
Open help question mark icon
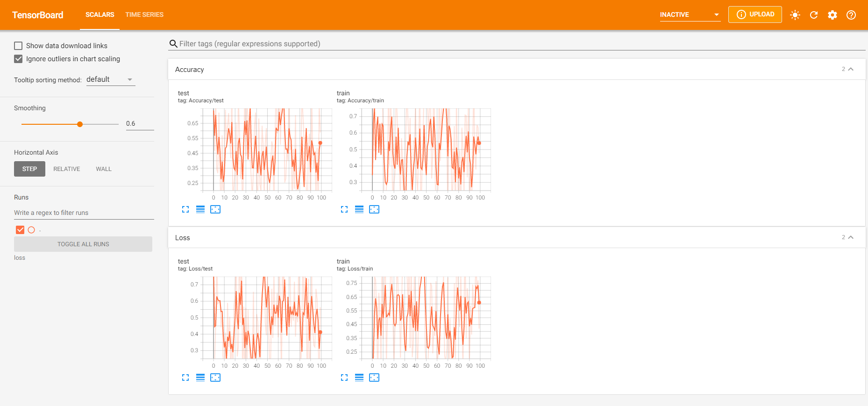[851, 15]
